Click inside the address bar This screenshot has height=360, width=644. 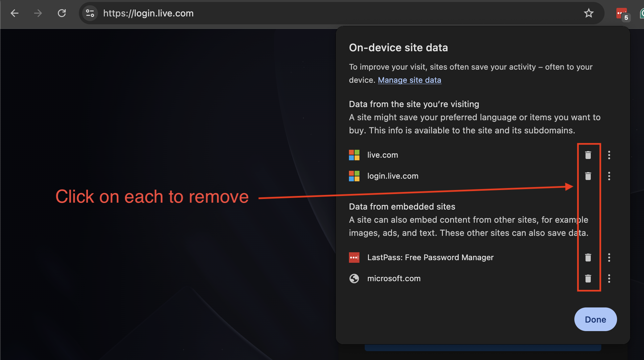pos(230,13)
